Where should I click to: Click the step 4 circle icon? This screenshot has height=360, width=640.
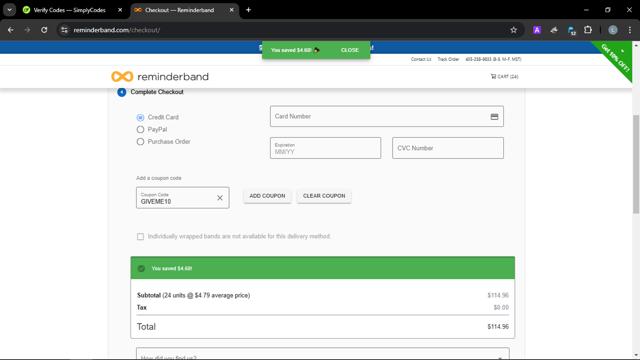122,92
